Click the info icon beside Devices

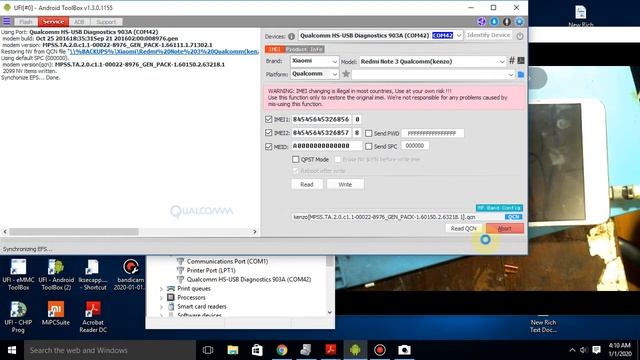pyautogui.click(x=291, y=36)
